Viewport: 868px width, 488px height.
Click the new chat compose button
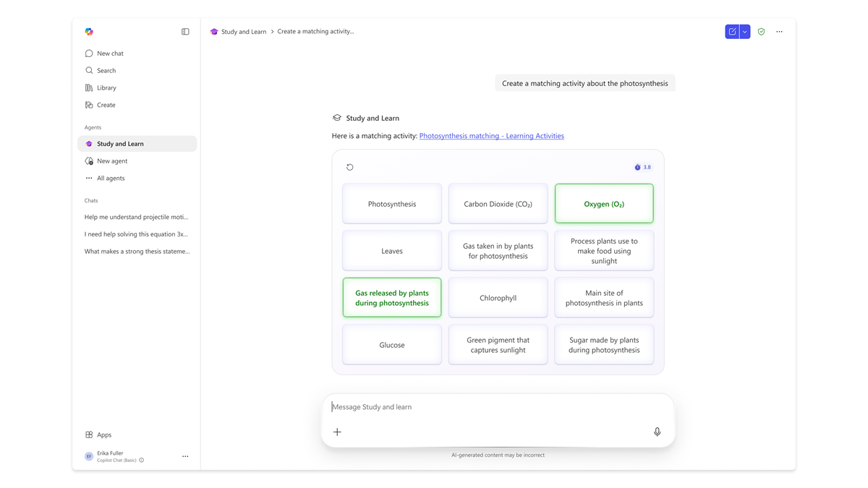(x=732, y=32)
